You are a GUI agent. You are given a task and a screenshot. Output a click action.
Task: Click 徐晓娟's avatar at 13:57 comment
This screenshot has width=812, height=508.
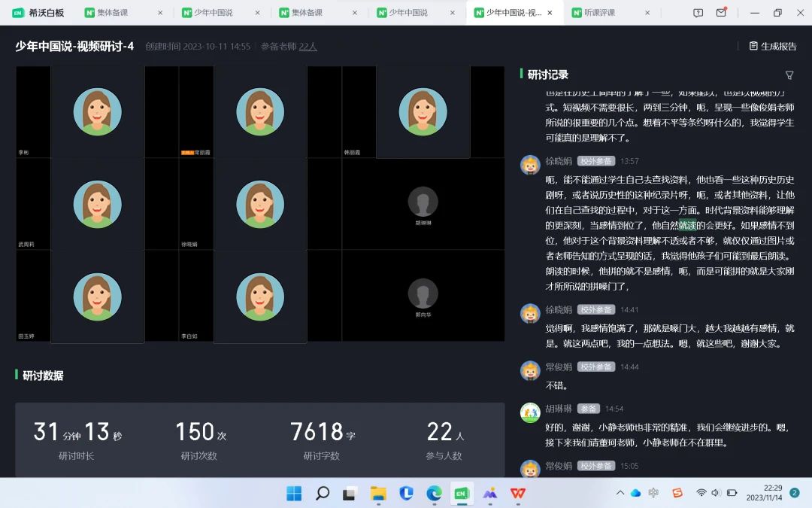pyautogui.click(x=530, y=165)
